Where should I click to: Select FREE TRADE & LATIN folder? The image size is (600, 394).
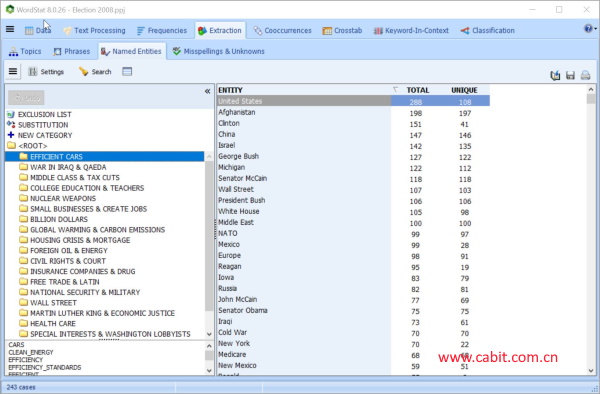pos(59,282)
